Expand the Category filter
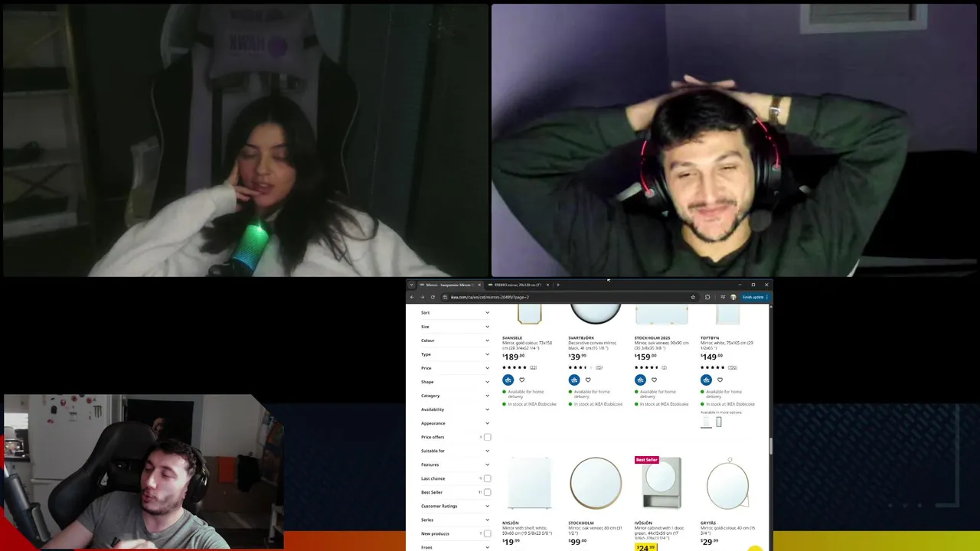Screen dimensions: 980x551 (455, 396)
